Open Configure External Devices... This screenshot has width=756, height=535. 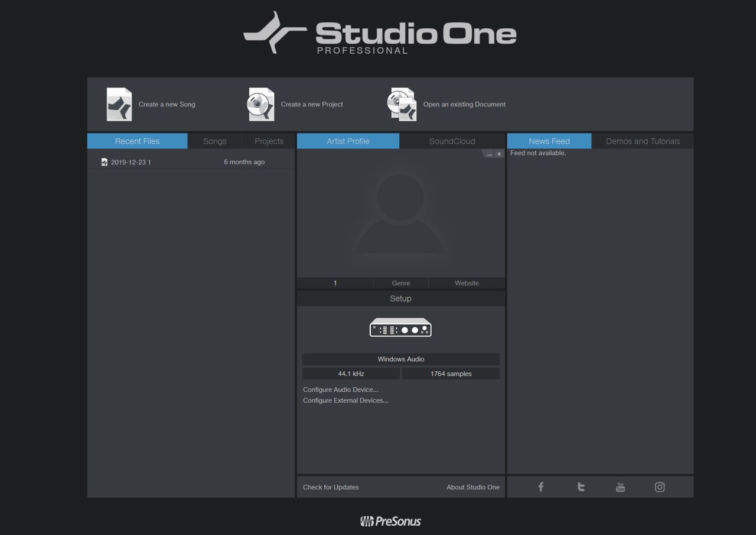(346, 401)
